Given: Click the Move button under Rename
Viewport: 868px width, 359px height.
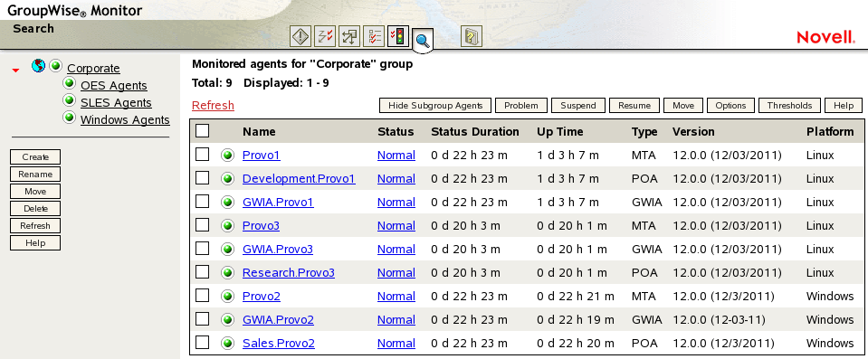Looking at the screenshot, I should click(35, 192).
